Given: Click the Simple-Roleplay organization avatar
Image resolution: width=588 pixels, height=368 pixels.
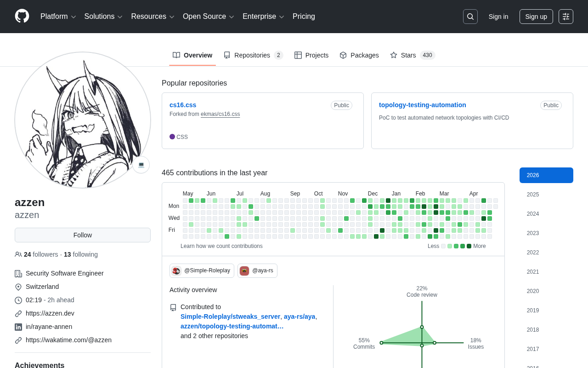Looking at the screenshot, I should coord(176,271).
